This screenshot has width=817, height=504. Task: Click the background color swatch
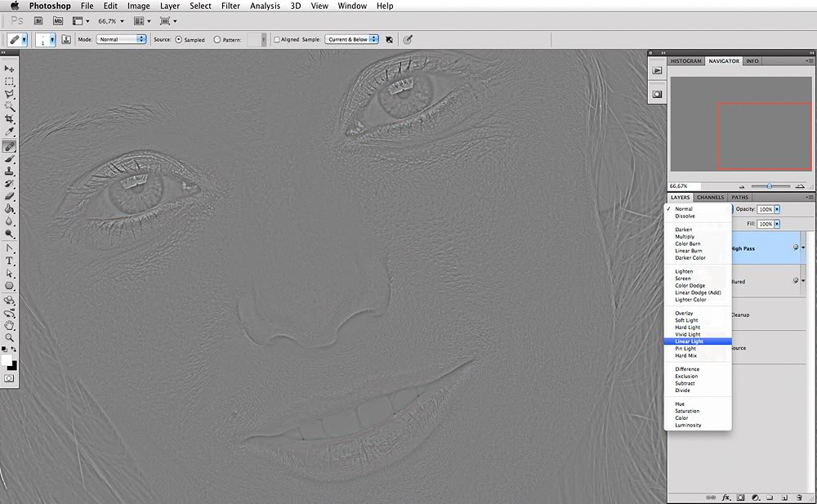coord(13,366)
